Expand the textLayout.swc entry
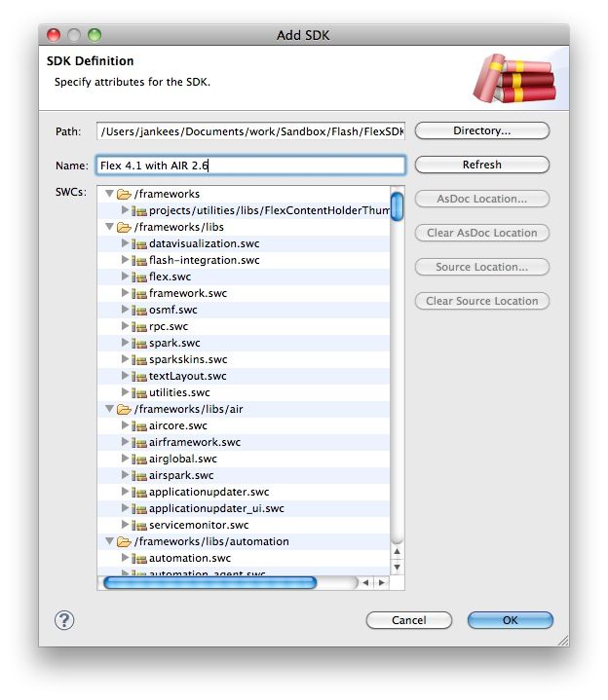Image resolution: width=608 pixels, height=700 pixels. (125, 375)
